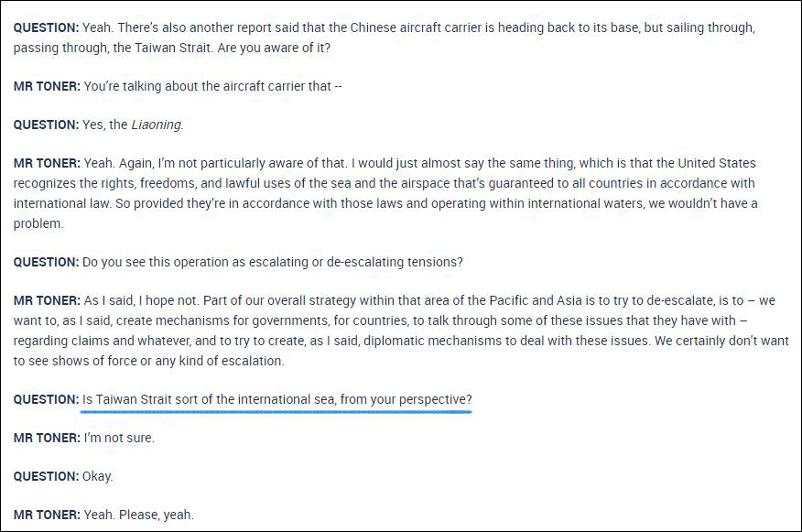The height and width of the screenshot is (532, 802).
Task: Click the underlined Taiwan Strait question sentence
Action: pyautogui.click(x=276, y=399)
